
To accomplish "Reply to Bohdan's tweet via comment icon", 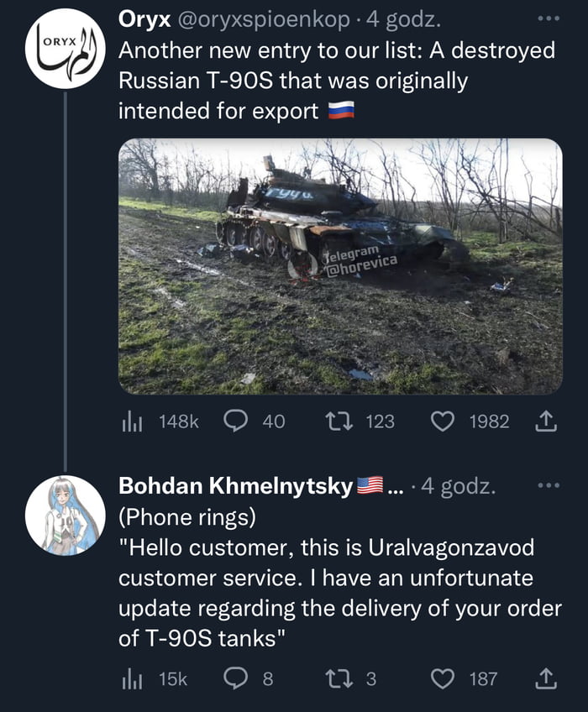I will pos(235,679).
